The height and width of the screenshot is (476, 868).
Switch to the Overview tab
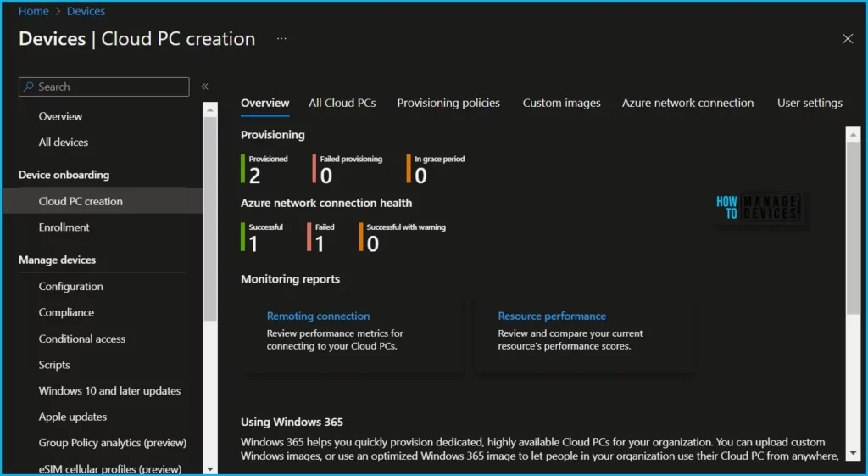(x=265, y=103)
